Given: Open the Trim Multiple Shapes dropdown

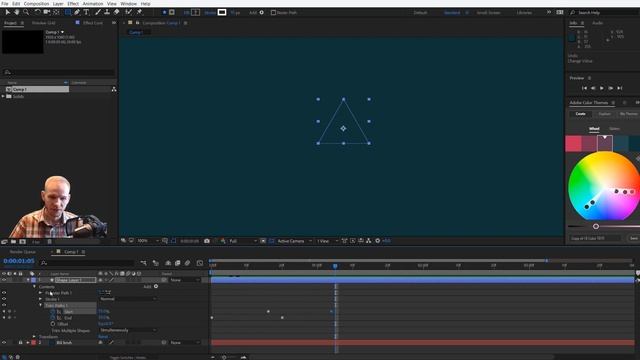Looking at the screenshot, I should click(128, 330).
